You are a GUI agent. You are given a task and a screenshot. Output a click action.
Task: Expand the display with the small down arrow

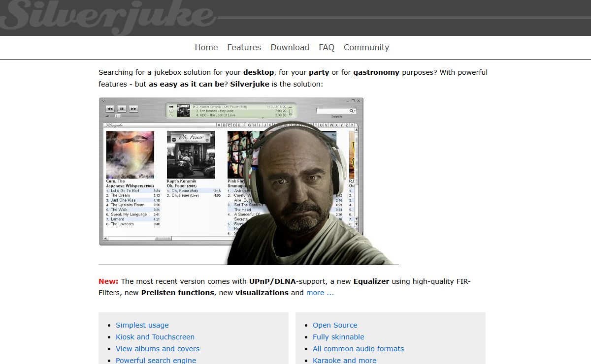[263, 118]
